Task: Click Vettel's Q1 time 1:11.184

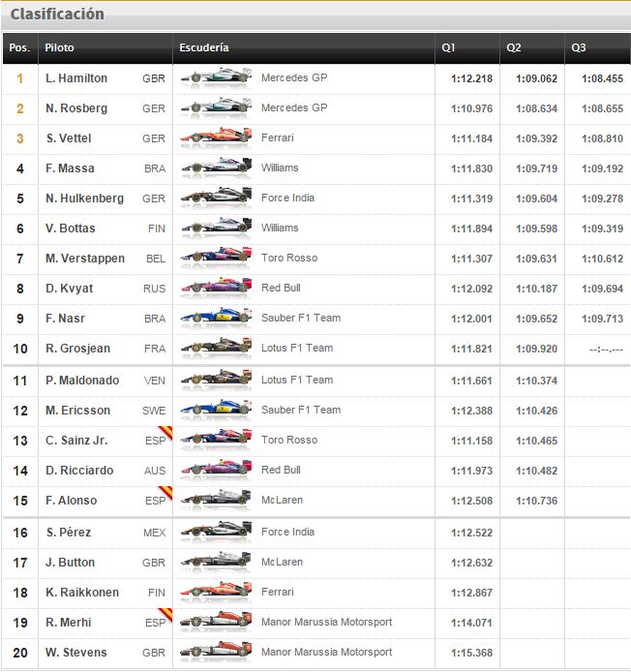Action: click(471, 138)
